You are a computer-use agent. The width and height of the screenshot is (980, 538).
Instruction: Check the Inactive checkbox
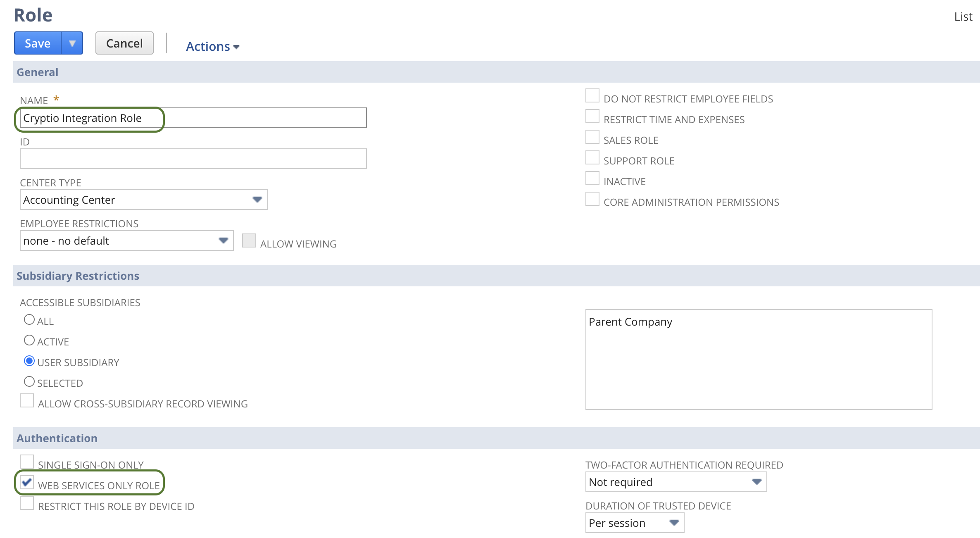pos(592,178)
